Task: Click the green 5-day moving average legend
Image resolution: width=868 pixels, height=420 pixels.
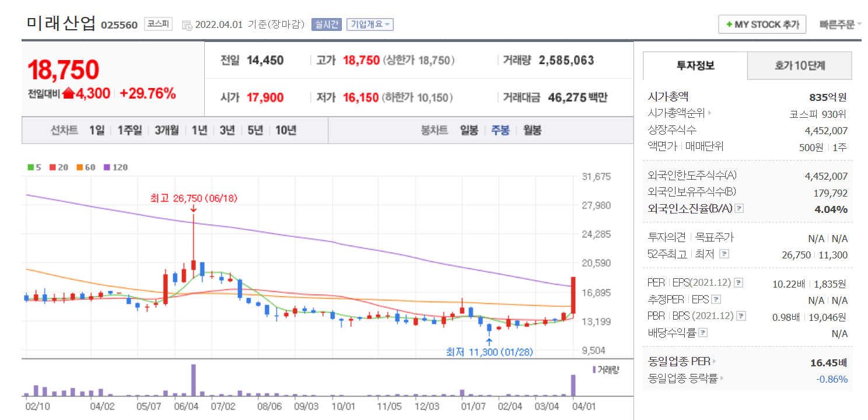Action: coord(34,167)
